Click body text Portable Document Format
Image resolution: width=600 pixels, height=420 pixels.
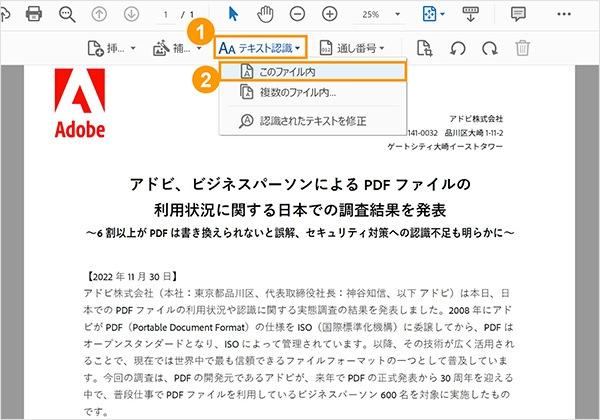[188, 327]
